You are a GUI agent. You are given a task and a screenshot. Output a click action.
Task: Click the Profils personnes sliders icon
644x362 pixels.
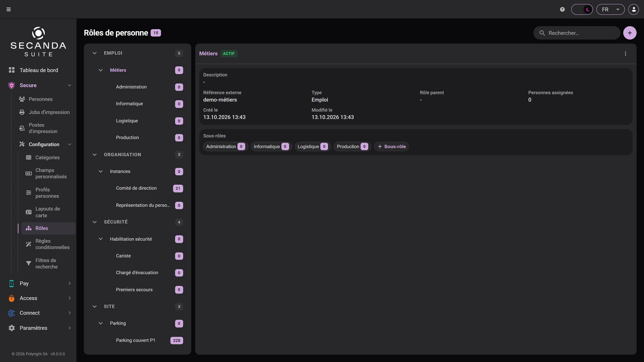point(29,193)
